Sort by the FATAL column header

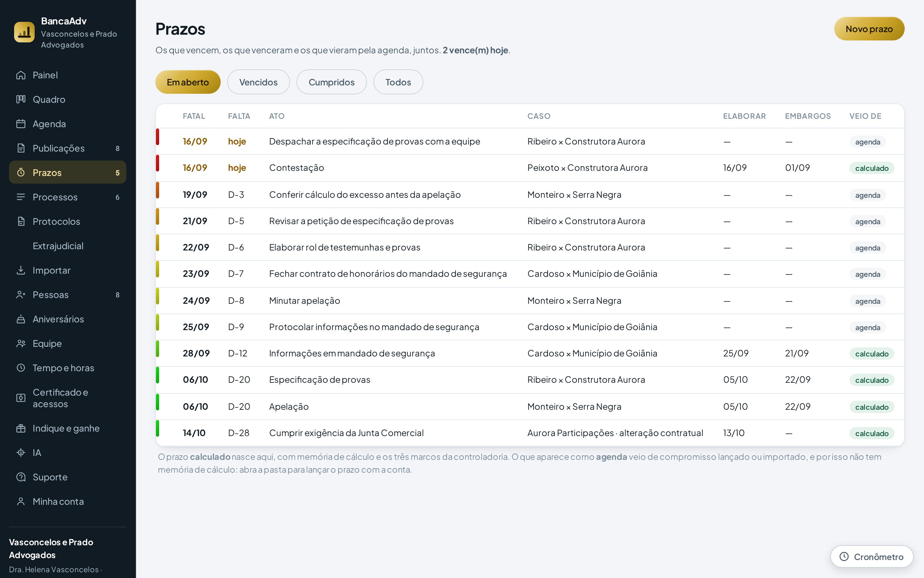(x=194, y=116)
